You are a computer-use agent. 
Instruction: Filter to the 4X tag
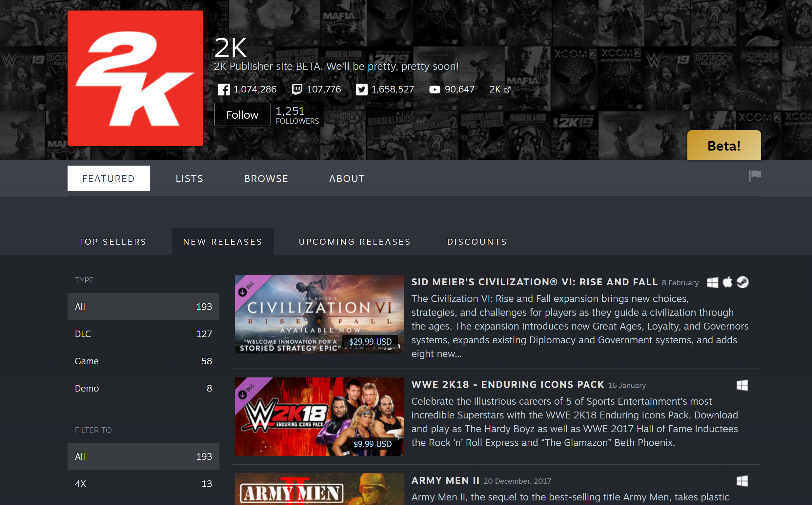coord(143,484)
